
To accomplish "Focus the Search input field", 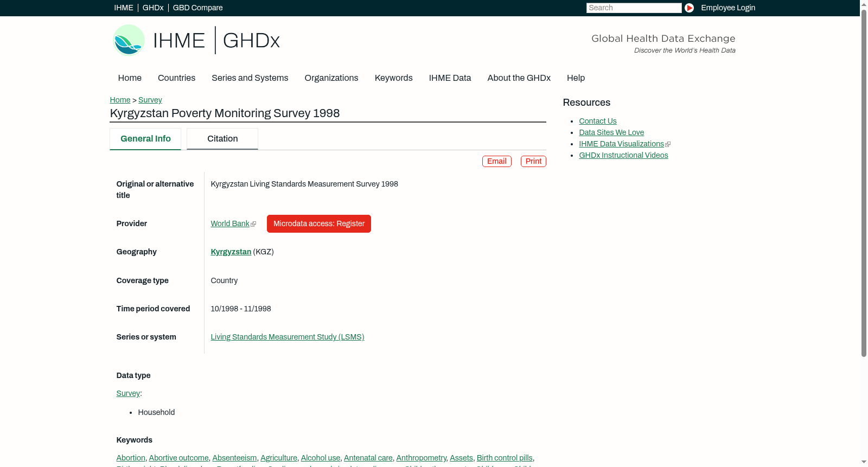I will coord(634,8).
